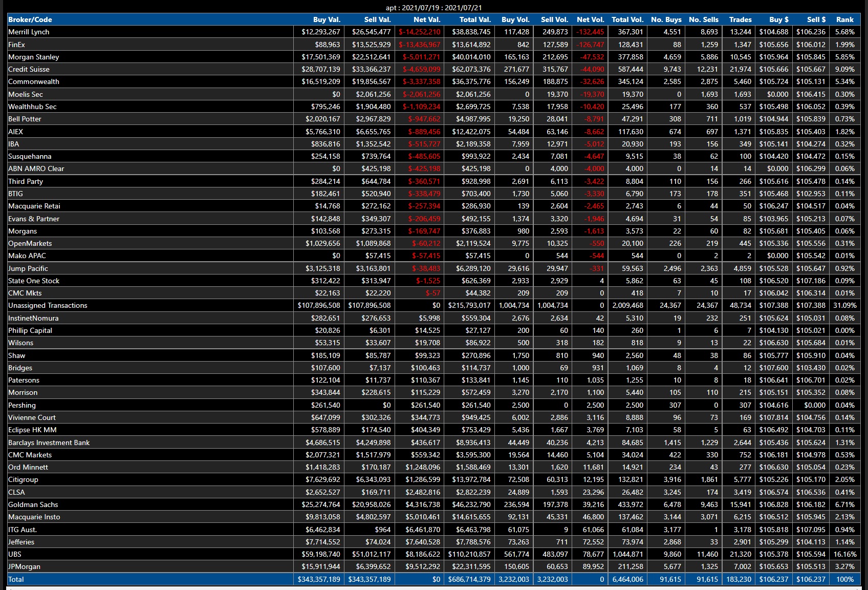This screenshot has height=590, width=868.
Task: Select the Goldman Sachs broker name
Action: (x=33, y=504)
